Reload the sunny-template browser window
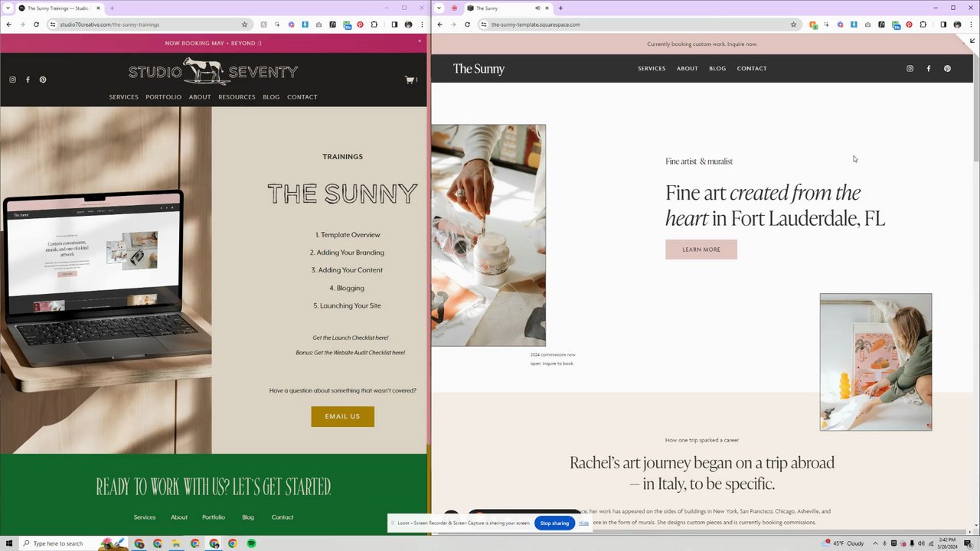This screenshot has height=551, width=980. 467,24
